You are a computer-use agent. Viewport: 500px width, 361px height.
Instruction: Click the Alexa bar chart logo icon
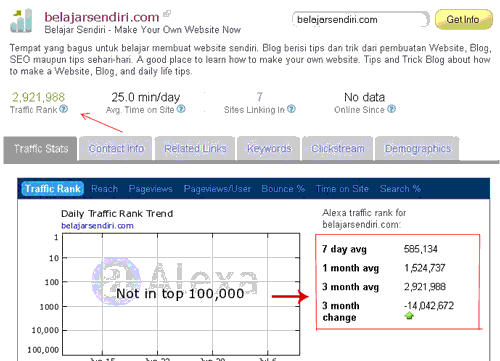pyautogui.click(x=21, y=21)
